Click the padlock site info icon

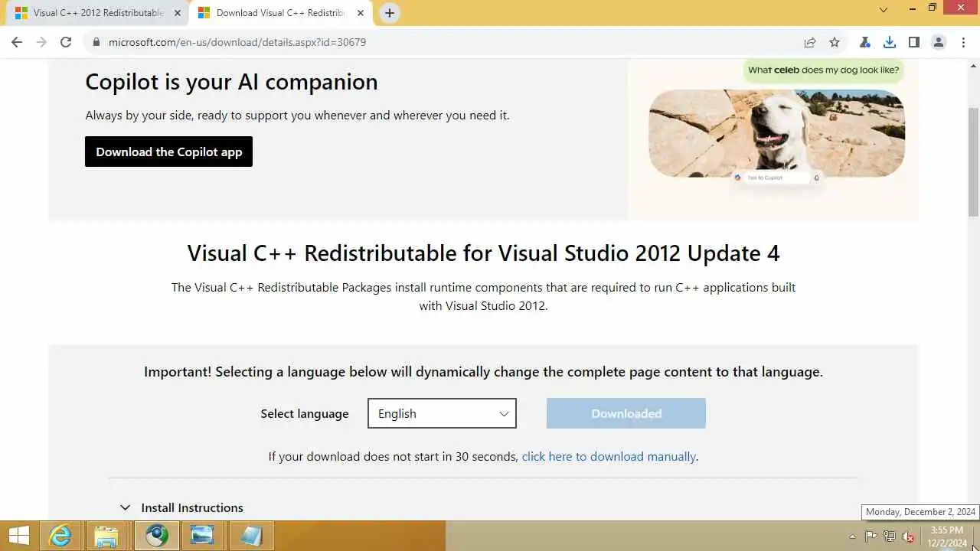96,42
